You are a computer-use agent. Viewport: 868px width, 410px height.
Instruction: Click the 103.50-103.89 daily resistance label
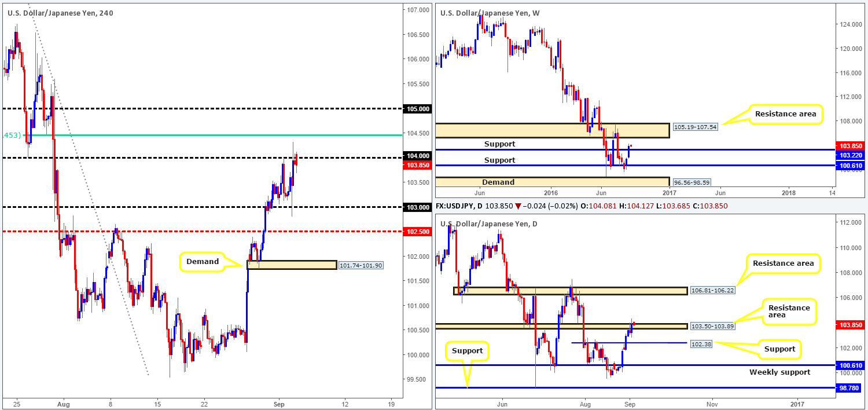click(712, 327)
